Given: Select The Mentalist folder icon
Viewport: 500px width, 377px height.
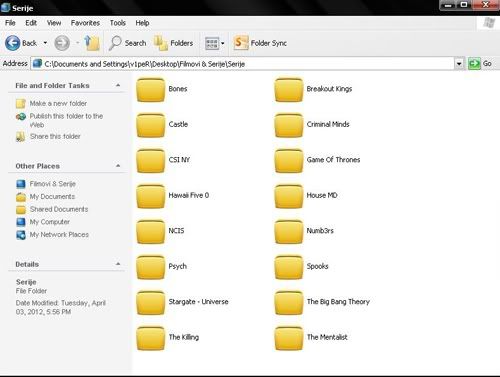Looking at the screenshot, I should pos(289,338).
